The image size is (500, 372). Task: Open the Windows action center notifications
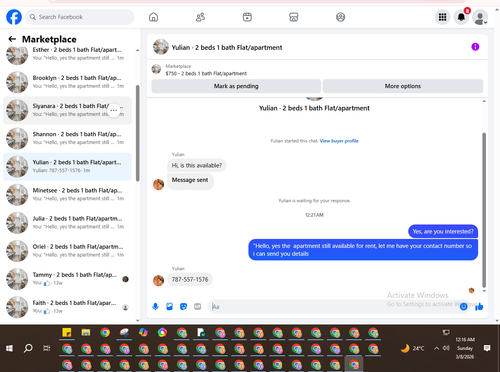487,348
